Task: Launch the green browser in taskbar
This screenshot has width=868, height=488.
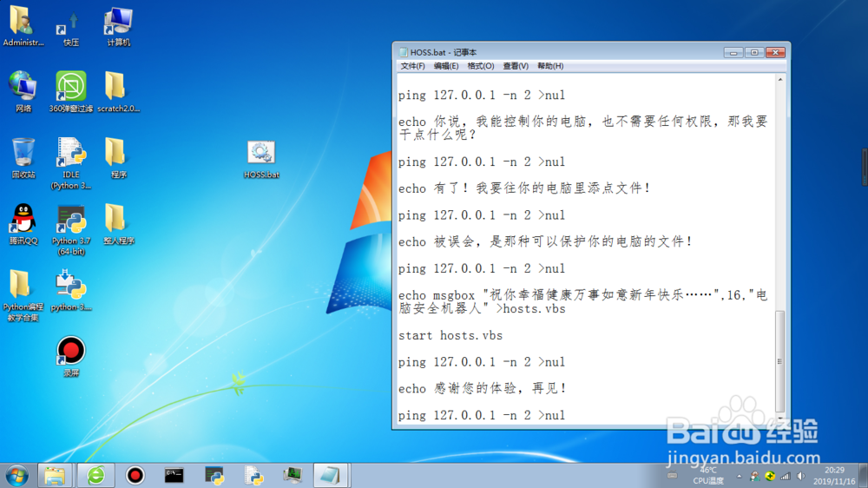Action: [95, 475]
